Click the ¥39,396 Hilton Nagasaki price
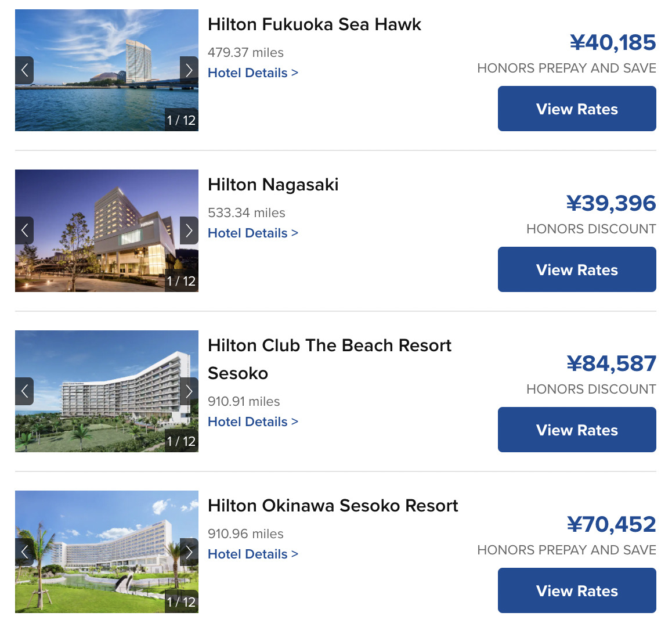The image size is (672, 627). click(610, 203)
